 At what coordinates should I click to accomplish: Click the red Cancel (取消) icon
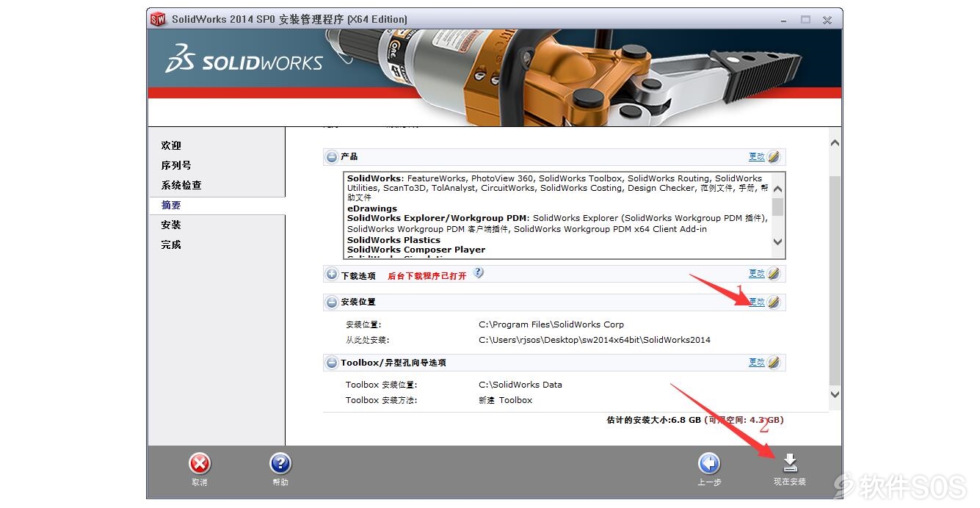click(200, 464)
